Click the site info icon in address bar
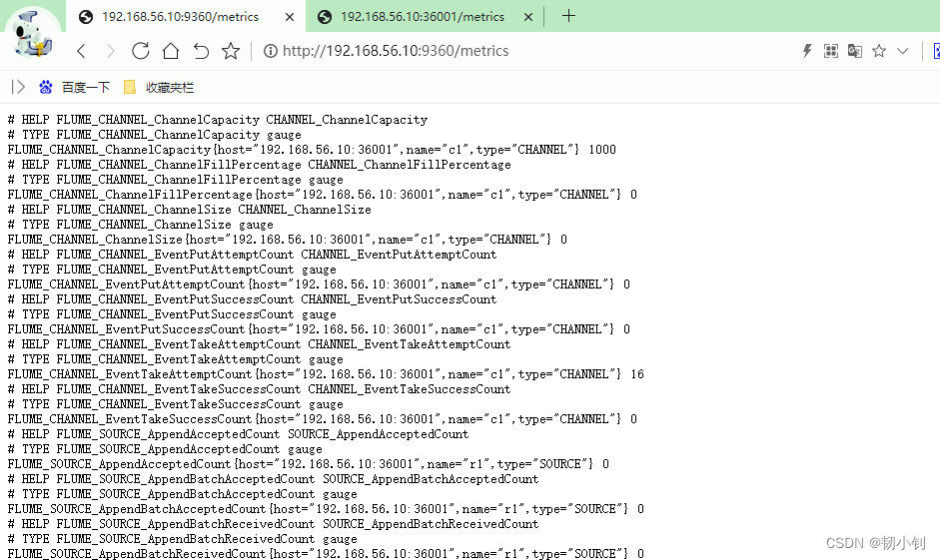This screenshot has height=560, width=940. pyautogui.click(x=271, y=51)
